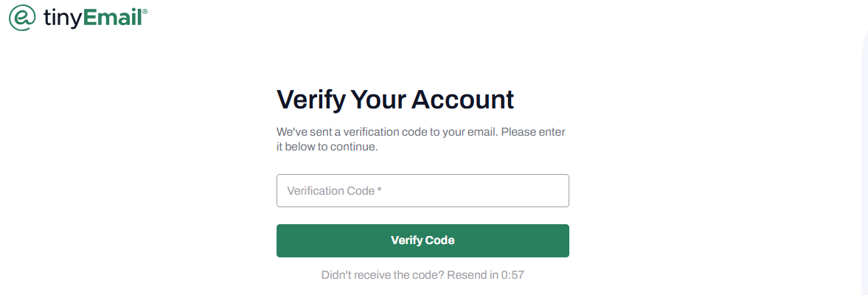
Task: Click the "Verification Code" placeholder label
Action: point(331,191)
